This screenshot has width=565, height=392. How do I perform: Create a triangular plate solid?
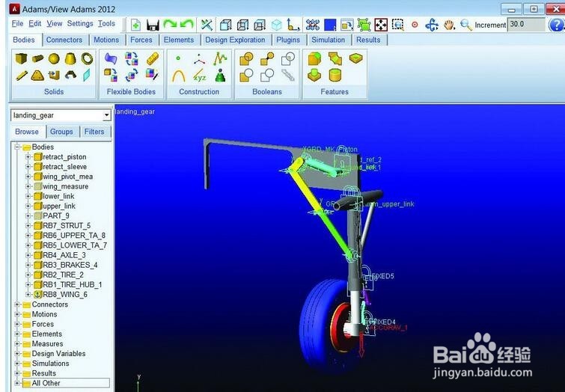[x=37, y=76]
